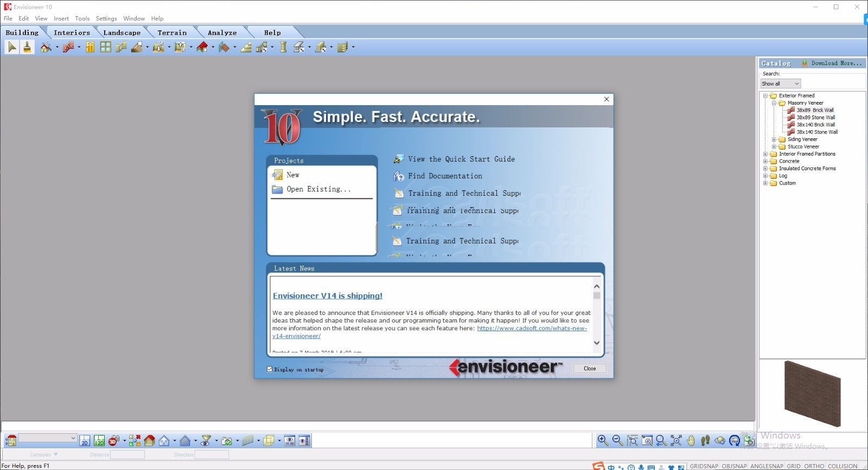Open the Show all catalog filter dropdown
This screenshot has height=470, width=868.
pyautogui.click(x=780, y=83)
